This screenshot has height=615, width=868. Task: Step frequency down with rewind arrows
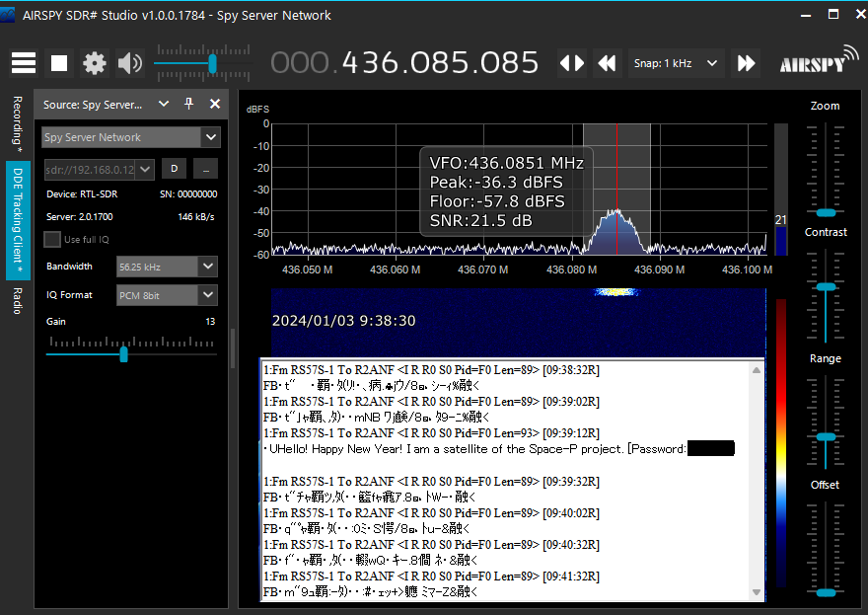[x=608, y=63]
